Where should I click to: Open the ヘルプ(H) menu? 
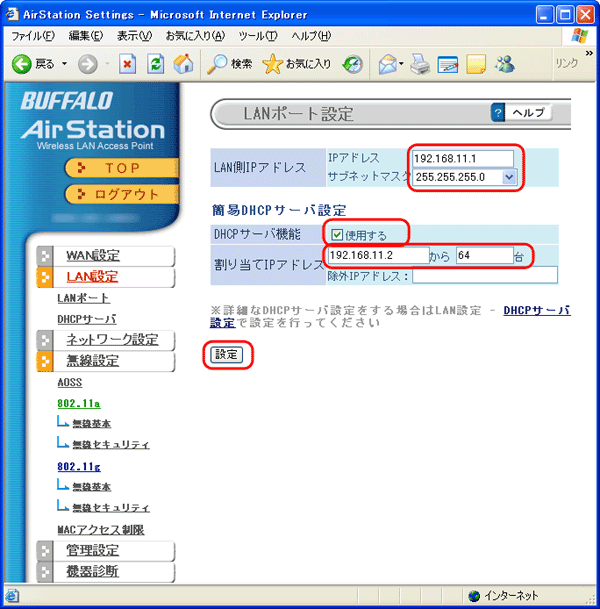[x=311, y=36]
